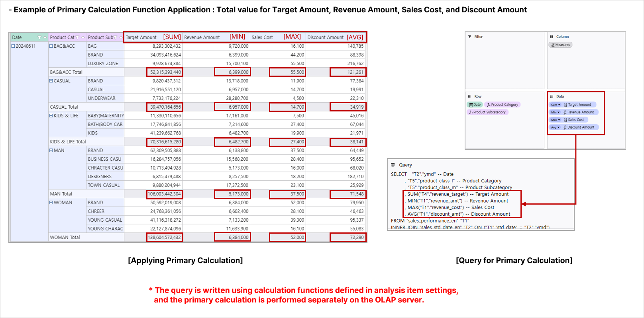Collapse the MAN category group
The image size is (644, 318).
(51, 150)
